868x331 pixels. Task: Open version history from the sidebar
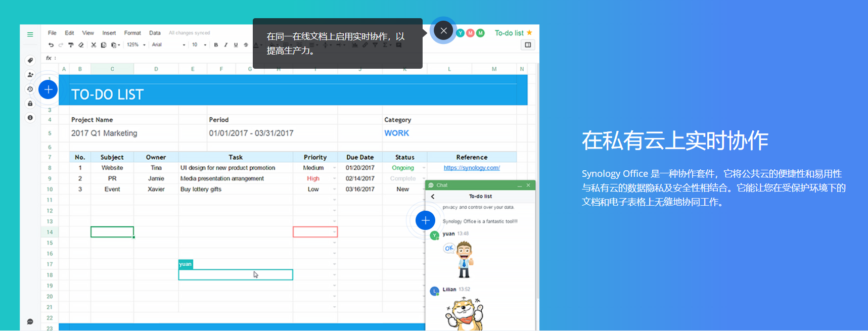click(x=30, y=89)
